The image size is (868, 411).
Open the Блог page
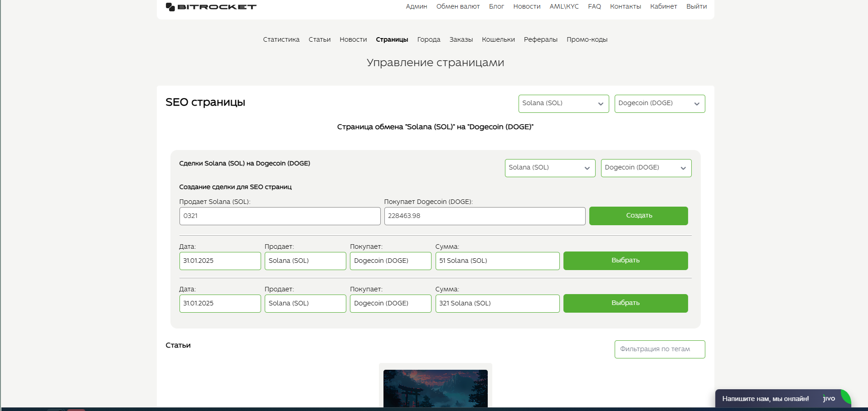496,6
